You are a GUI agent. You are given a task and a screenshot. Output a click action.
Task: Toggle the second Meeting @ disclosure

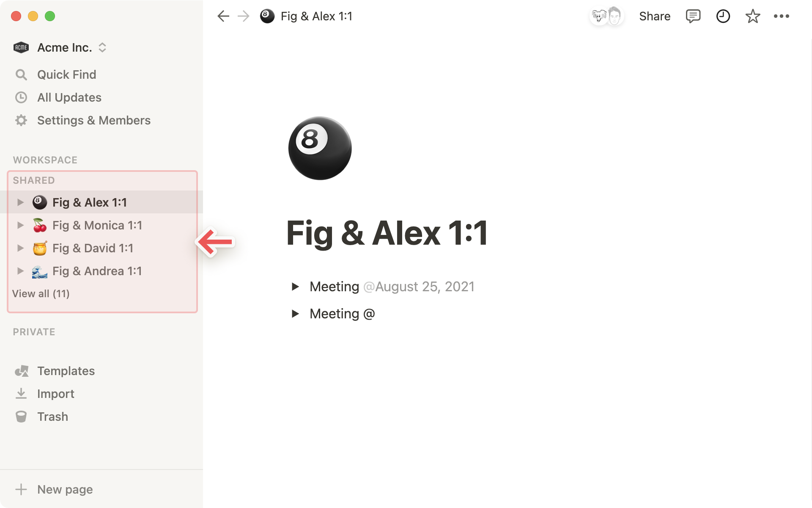click(x=296, y=312)
